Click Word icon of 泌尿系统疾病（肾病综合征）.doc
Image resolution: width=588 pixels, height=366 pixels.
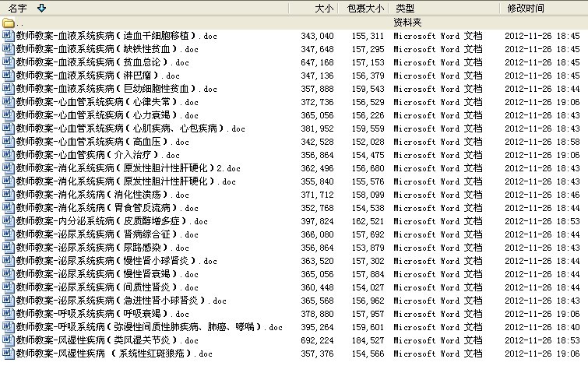pyautogui.click(x=9, y=234)
